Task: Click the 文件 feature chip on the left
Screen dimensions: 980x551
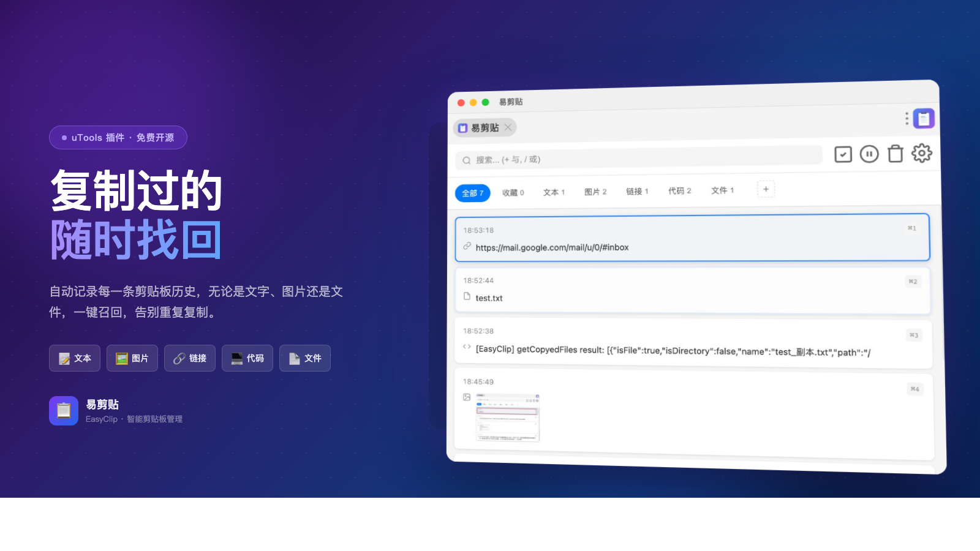Action: coord(305,358)
